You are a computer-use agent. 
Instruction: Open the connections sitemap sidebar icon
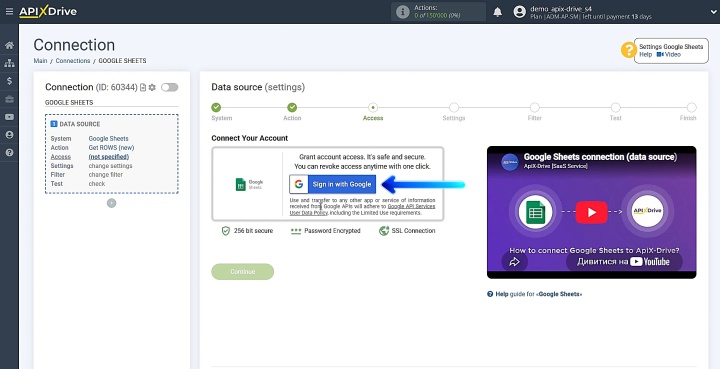pyautogui.click(x=9, y=63)
